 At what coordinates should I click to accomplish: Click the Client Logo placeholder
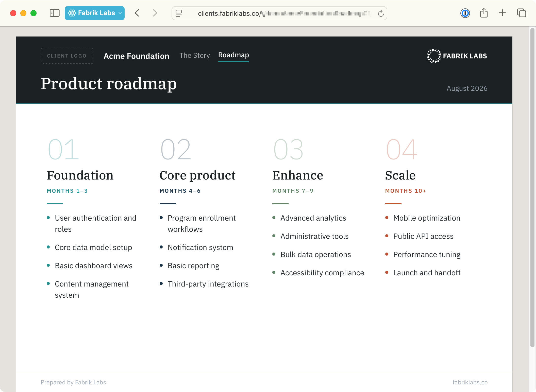click(67, 56)
